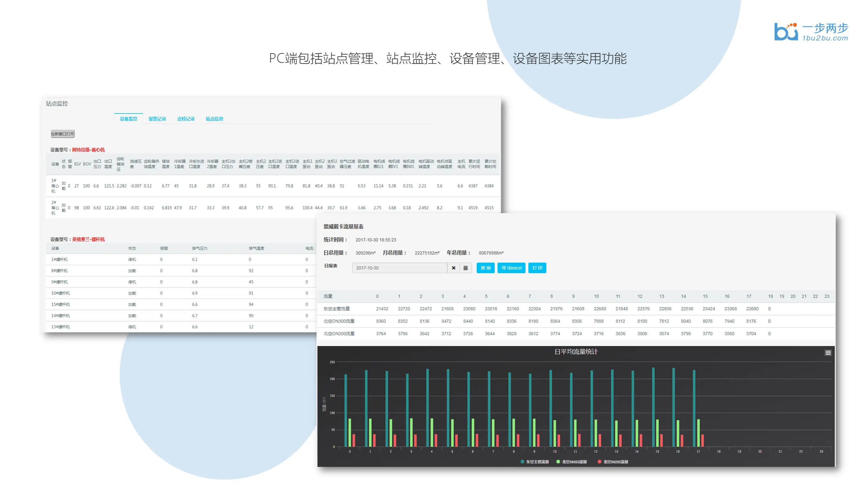Screen dimensions: 868x489
Task: Click the 东空主管流量 row label
Action: (336, 308)
